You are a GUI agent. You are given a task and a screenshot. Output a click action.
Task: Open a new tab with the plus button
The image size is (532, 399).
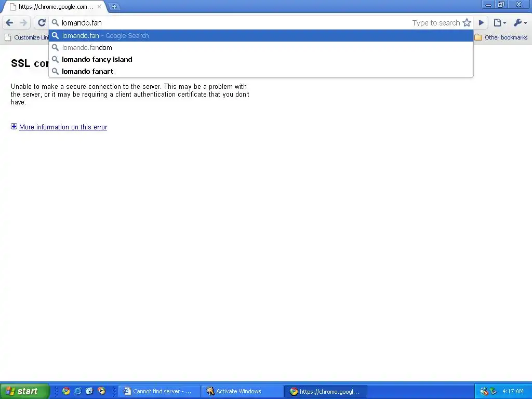pyautogui.click(x=114, y=6)
